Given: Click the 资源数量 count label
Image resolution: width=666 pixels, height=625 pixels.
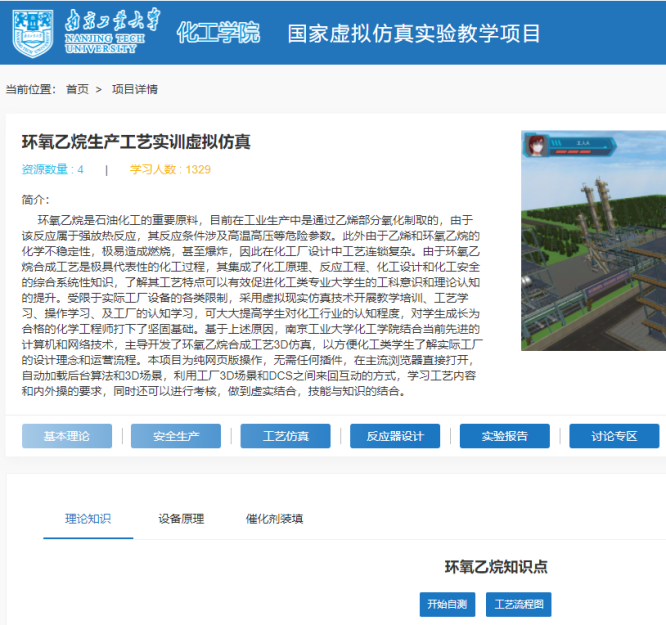Looking at the screenshot, I should tap(52, 169).
